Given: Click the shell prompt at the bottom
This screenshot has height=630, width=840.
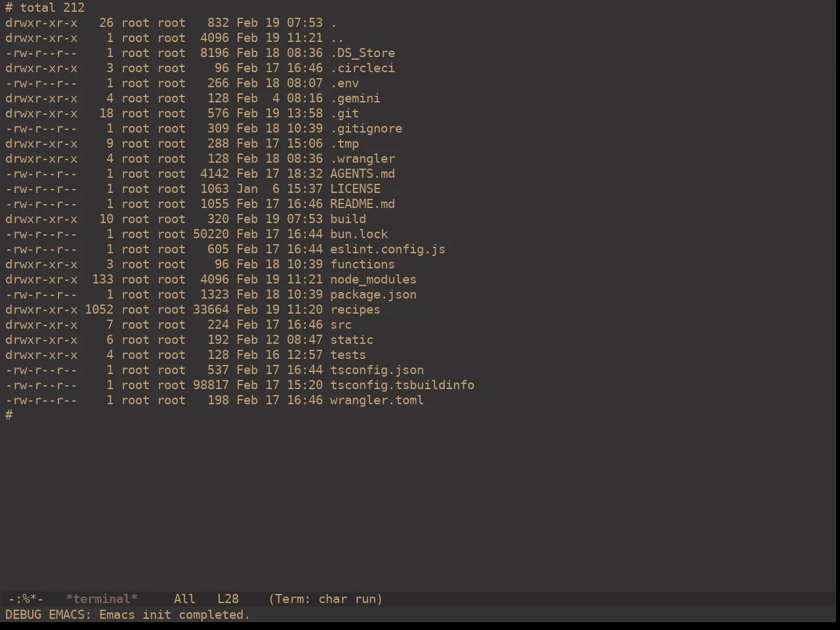Looking at the screenshot, I should pos(9,415).
